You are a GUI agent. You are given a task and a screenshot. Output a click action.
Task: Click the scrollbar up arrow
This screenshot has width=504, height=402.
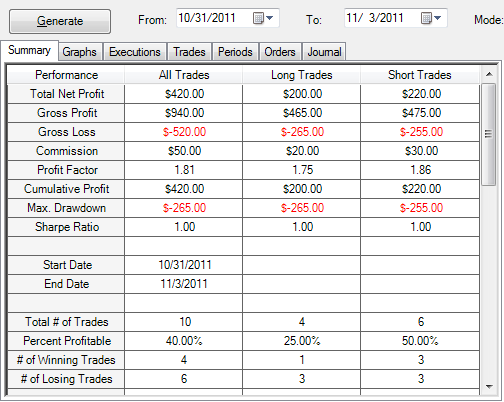tap(489, 74)
